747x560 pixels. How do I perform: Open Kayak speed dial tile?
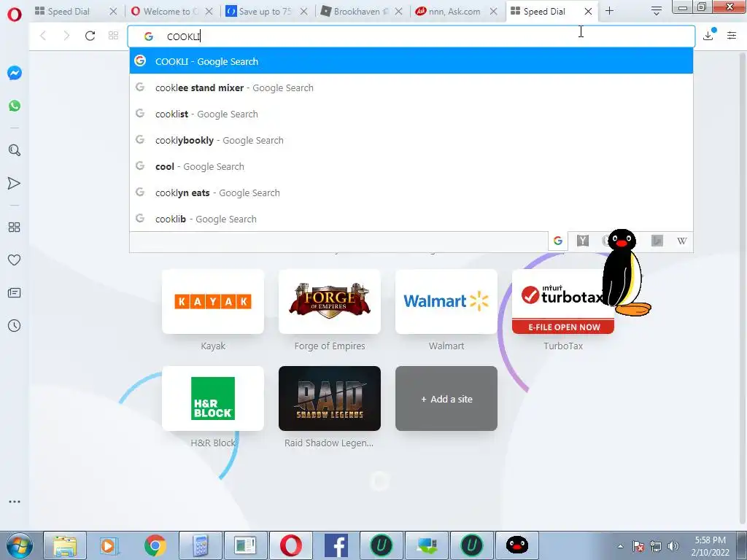coord(213,301)
